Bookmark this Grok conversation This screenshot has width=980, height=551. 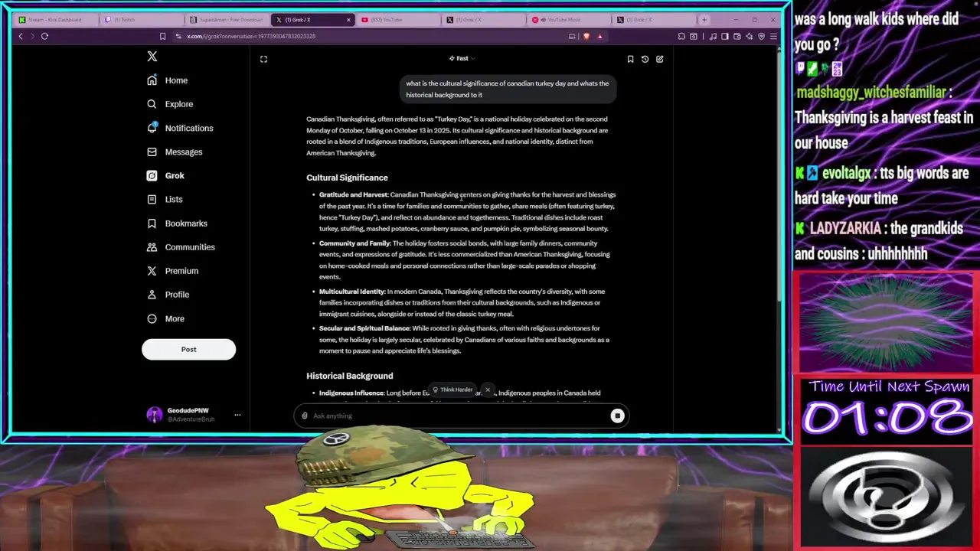630,59
